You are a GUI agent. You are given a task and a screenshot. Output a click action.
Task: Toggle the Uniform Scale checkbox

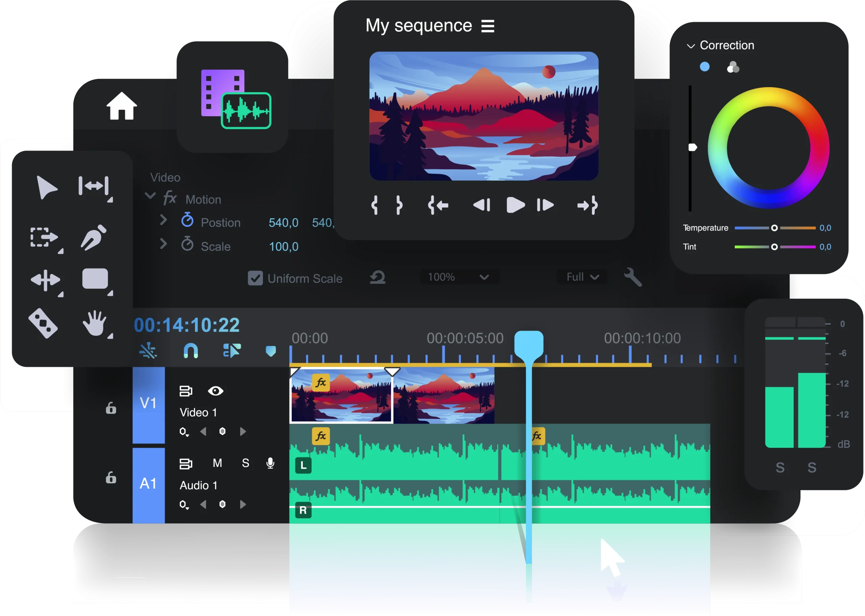point(255,278)
